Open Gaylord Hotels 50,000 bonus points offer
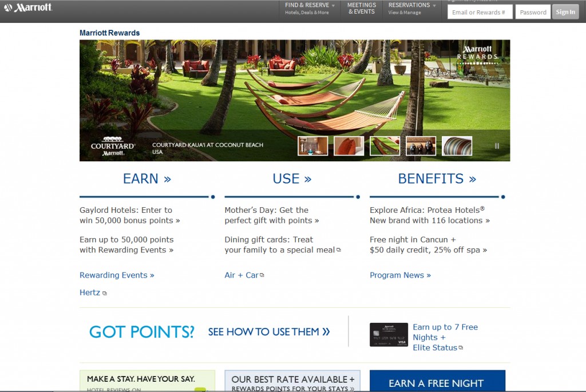This screenshot has width=586, height=392. (x=130, y=215)
